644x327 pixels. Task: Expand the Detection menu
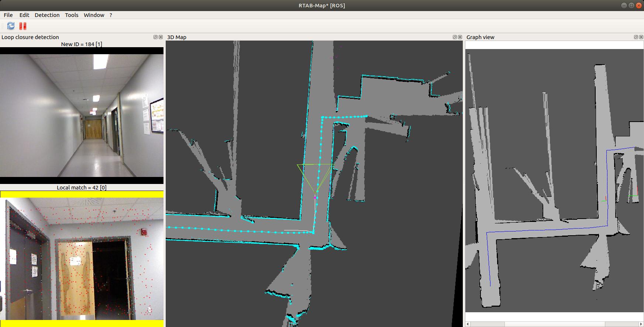click(x=47, y=15)
